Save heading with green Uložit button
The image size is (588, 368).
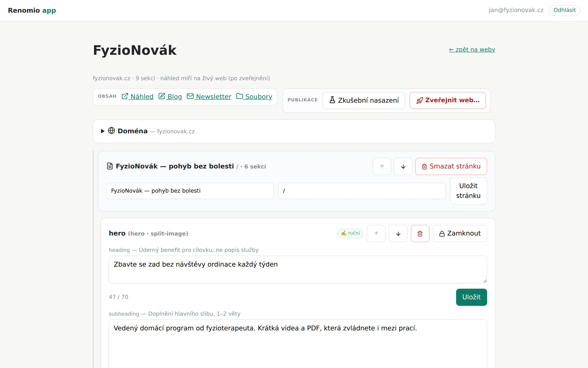(x=471, y=297)
